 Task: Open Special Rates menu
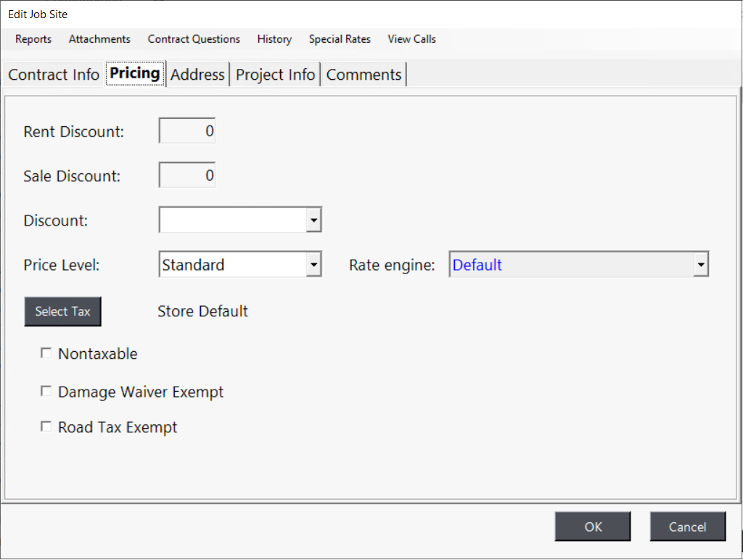[340, 39]
